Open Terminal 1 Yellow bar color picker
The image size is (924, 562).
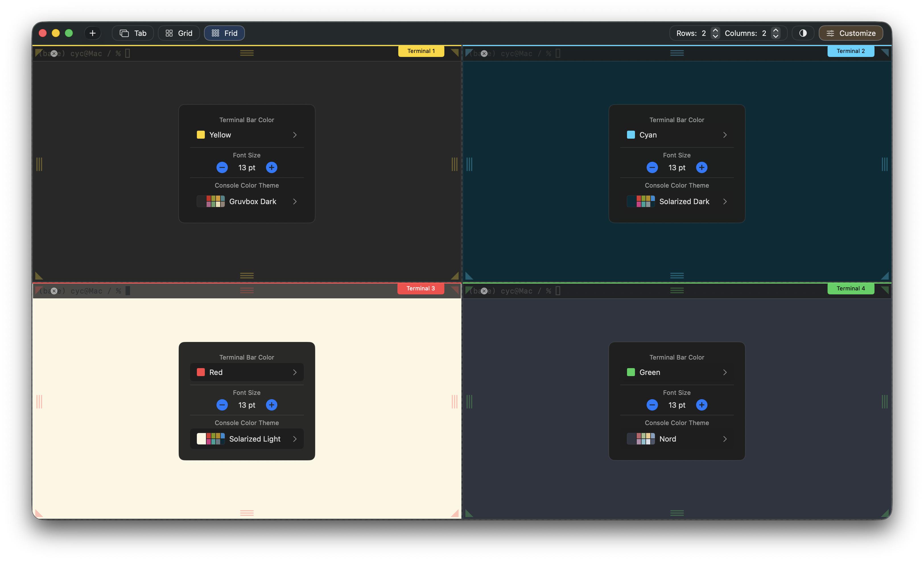click(247, 135)
